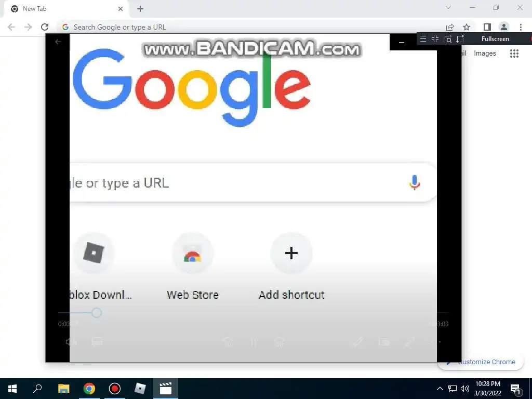Toggle Chrome side panel

(487, 27)
